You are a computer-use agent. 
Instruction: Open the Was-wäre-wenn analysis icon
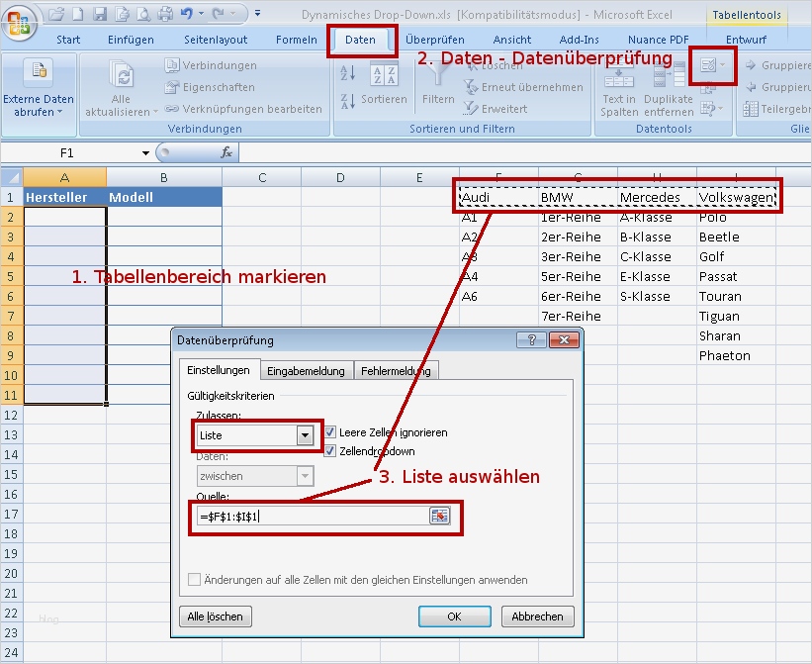[x=708, y=108]
